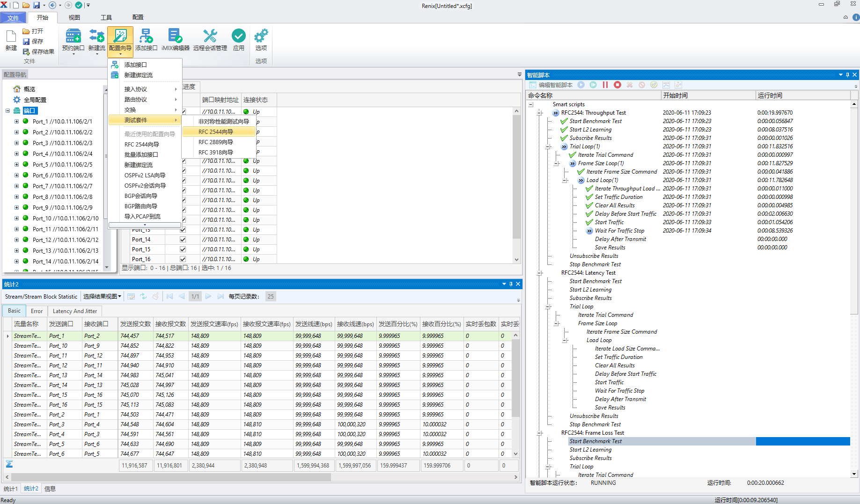This screenshot has width=860, height=504.
Task: Click the edit table icon in 统计2 toolbar
Action: 131,296
